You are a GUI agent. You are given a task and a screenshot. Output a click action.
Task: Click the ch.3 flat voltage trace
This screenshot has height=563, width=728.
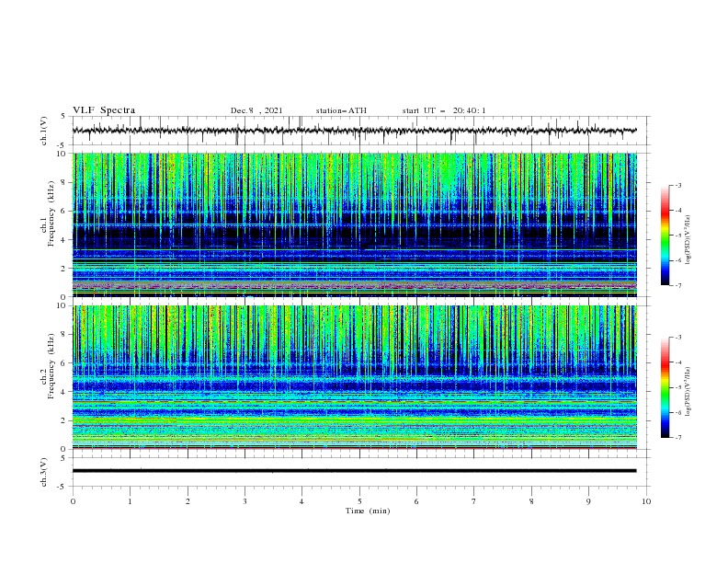click(x=354, y=471)
